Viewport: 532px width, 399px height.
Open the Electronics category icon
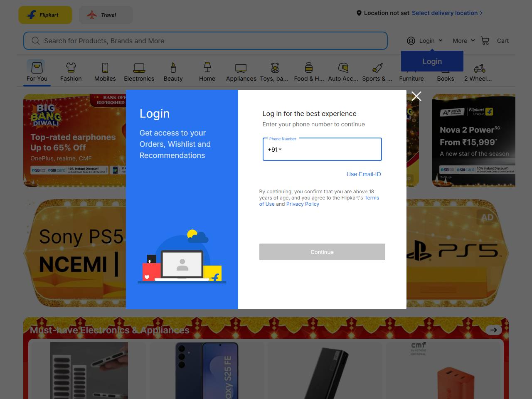tap(139, 67)
